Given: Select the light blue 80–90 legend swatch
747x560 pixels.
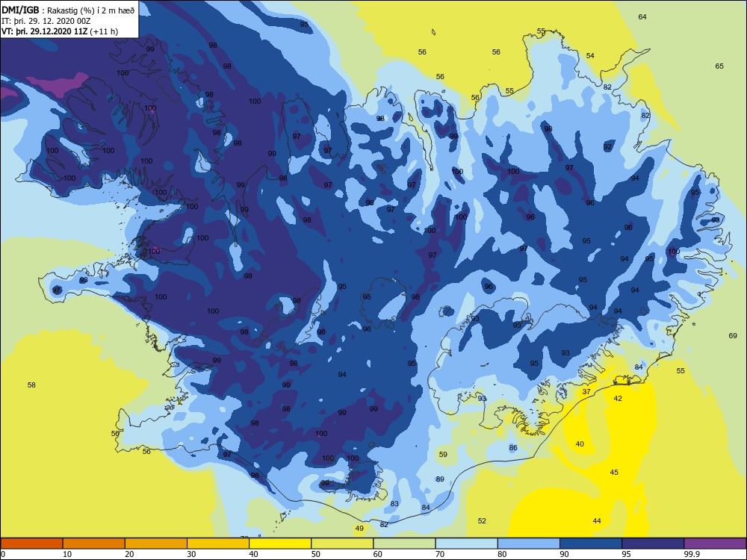Looking at the screenshot, I should [529, 544].
